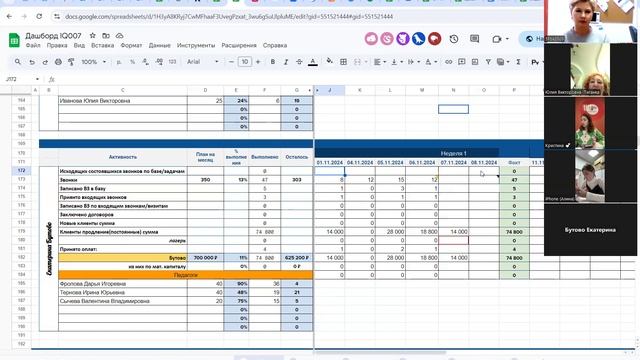Format selection as currency

(x=119, y=62)
